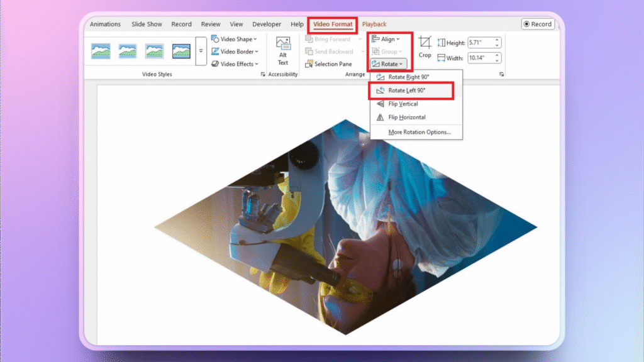The height and width of the screenshot is (362, 644).
Task: Switch to the Animations tab
Action: pyautogui.click(x=105, y=24)
